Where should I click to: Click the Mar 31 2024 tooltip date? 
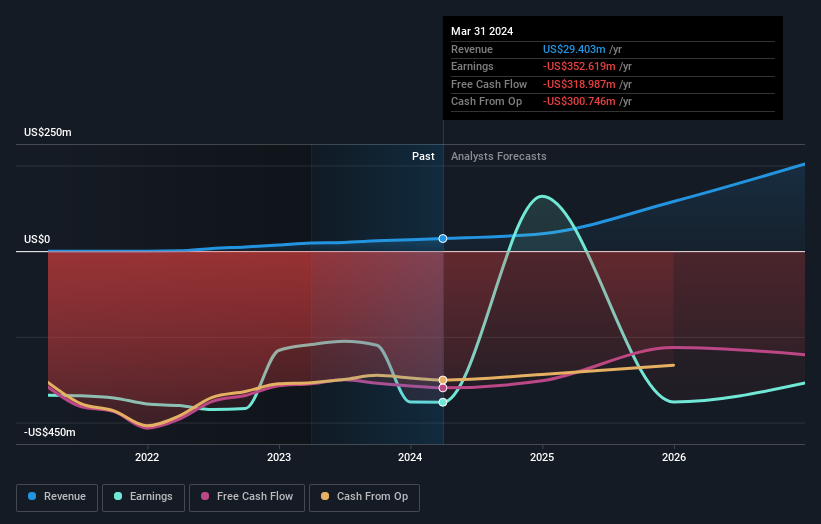coord(482,31)
